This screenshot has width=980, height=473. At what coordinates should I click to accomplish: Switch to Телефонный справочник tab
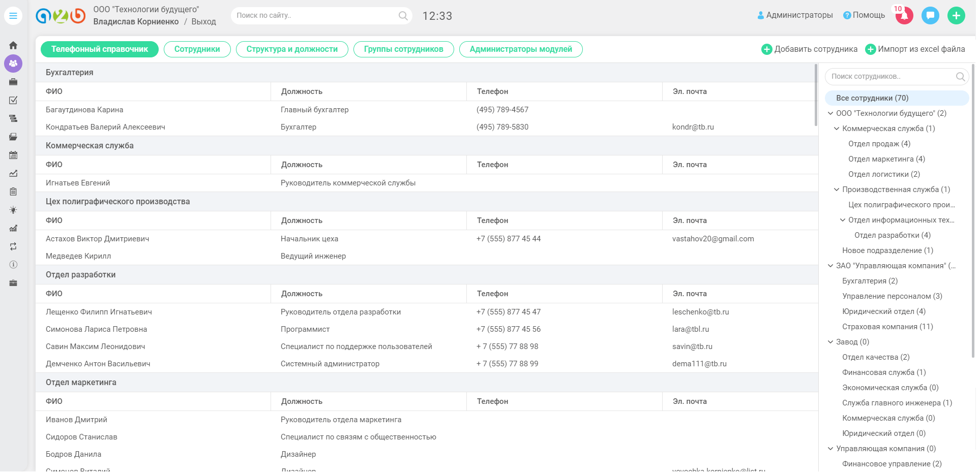click(100, 49)
